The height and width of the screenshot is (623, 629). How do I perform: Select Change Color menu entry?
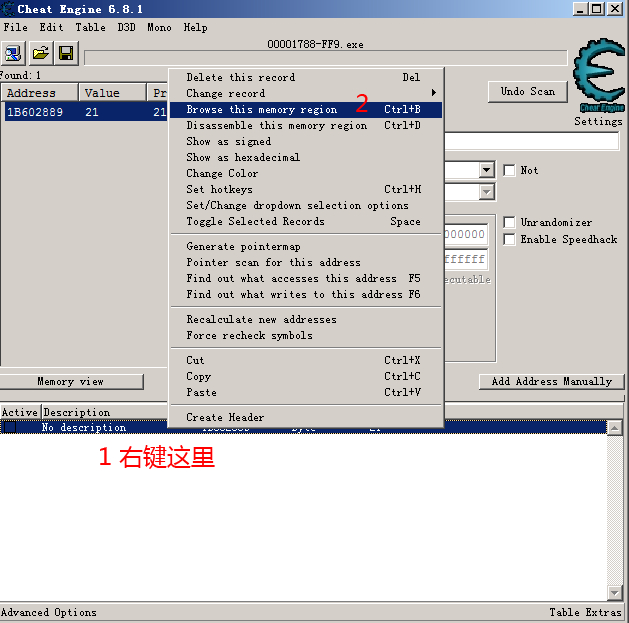coord(306,173)
